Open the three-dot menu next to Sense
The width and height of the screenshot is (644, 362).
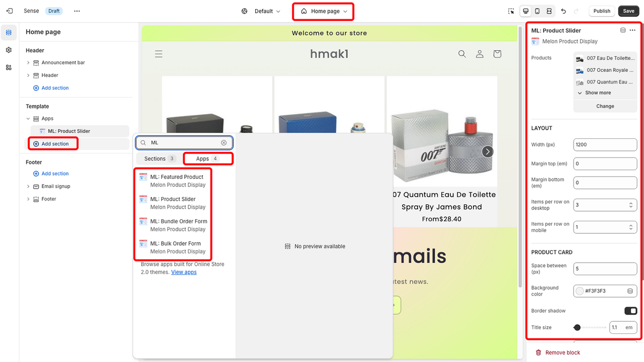76,11
